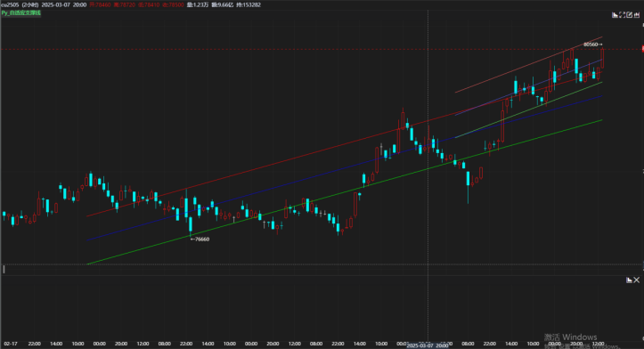Click the close price 78500 value

[173, 5]
